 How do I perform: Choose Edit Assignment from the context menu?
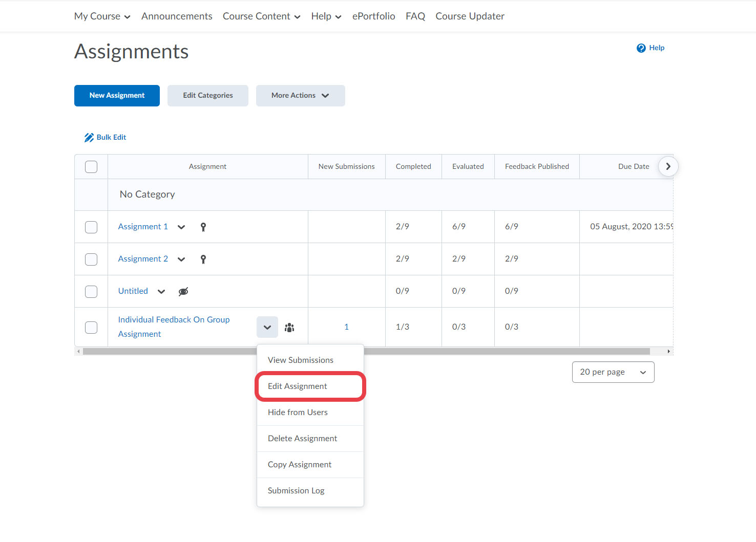[x=298, y=386]
